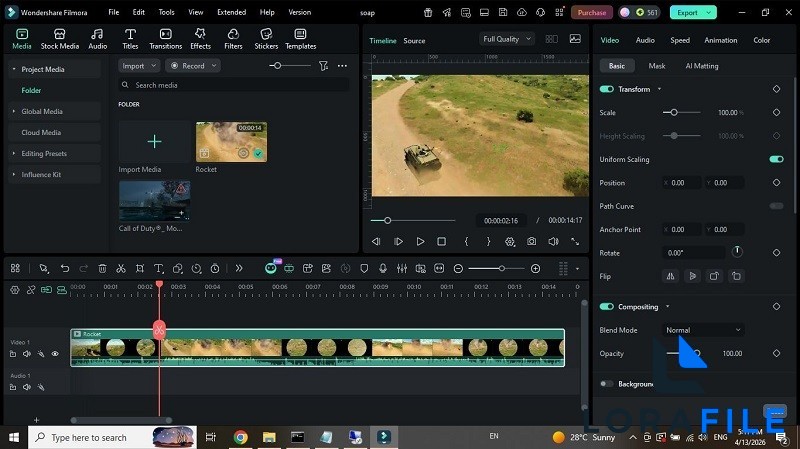Screen dimensions: 800x449
Task: Open the Blend Mode Normal dropdown
Action: point(703,330)
